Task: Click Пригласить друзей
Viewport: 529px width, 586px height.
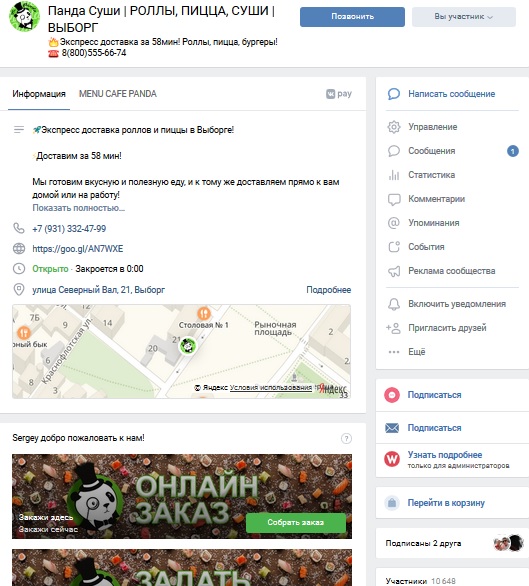Action: tap(447, 328)
